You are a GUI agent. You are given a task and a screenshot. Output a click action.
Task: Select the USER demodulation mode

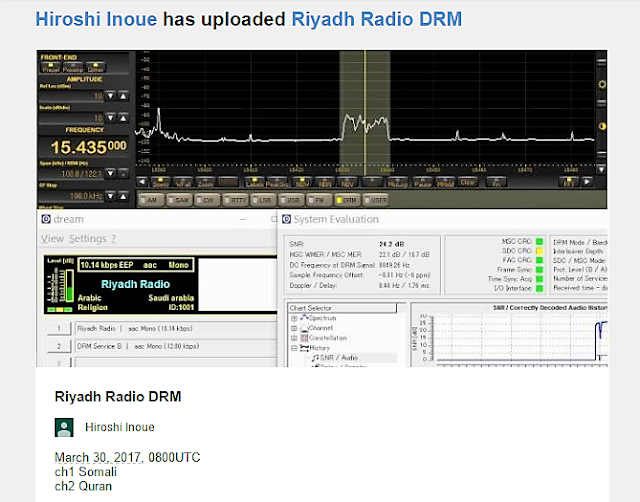pyautogui.click(x=376, y=200)
